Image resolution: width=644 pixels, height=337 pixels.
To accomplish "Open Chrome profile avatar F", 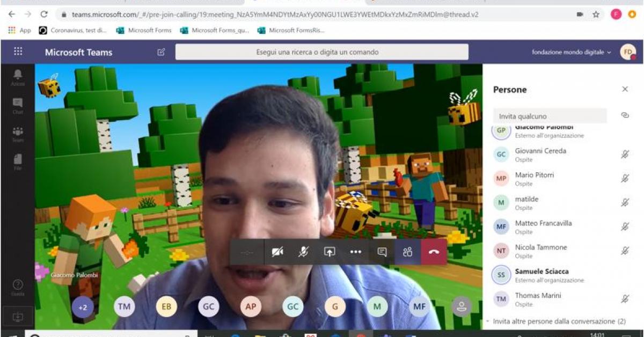I will coord(616,14).
